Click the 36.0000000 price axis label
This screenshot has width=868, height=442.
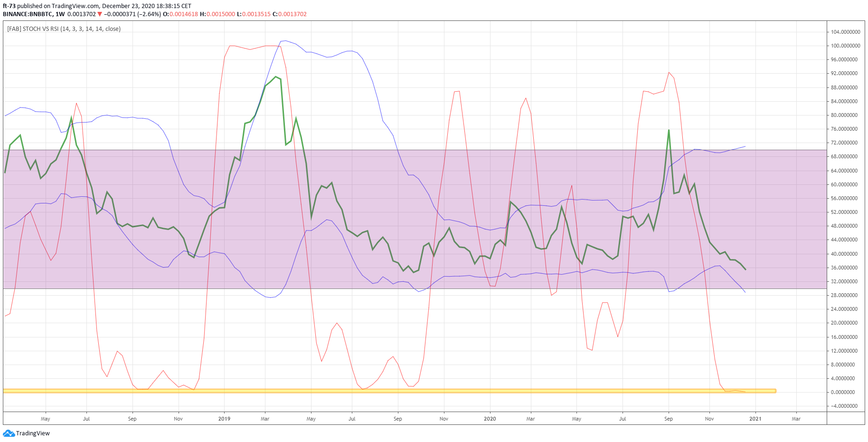point(845,268)
